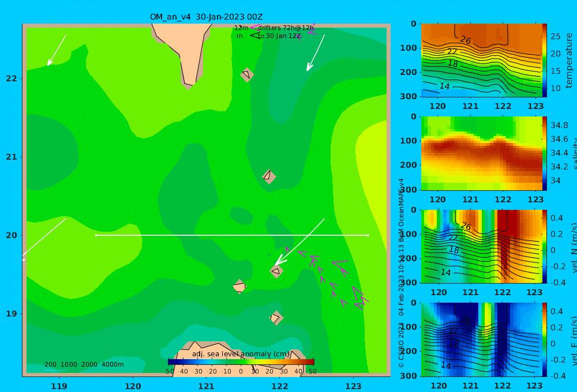Select the small island near 22N 121.5E
Screen dimensions: 577x392
[x=247, y=74]
